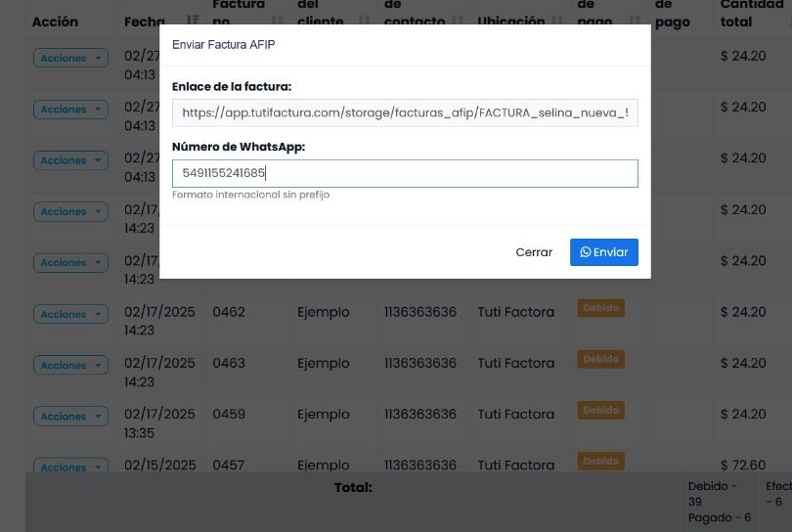The height and width of the screenshot is (532, 792).
Task: Click the Debido badge for invoice 0463
Action: [600, 359]
